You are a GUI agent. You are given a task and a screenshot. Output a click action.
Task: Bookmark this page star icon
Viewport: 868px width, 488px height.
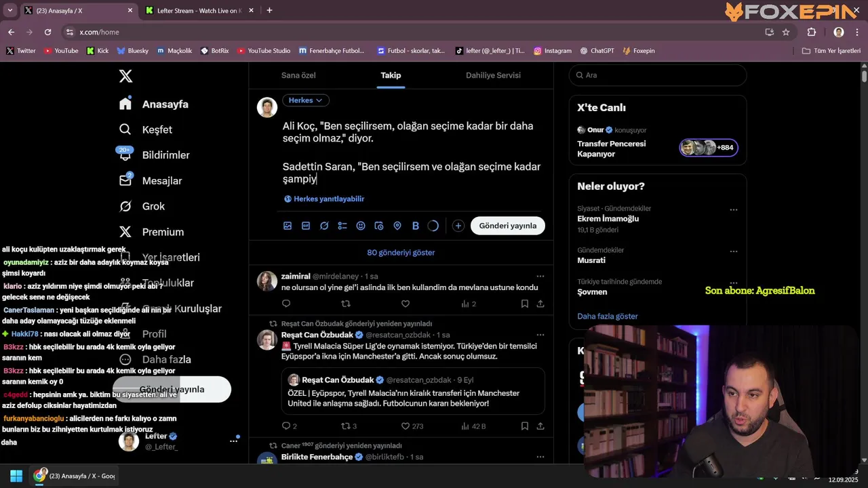pos(786,32)
